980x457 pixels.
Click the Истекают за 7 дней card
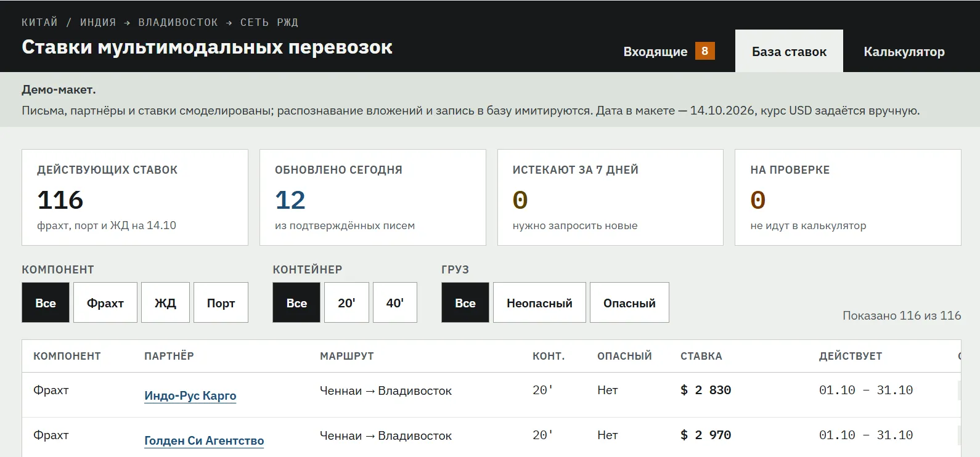[610, 197]
